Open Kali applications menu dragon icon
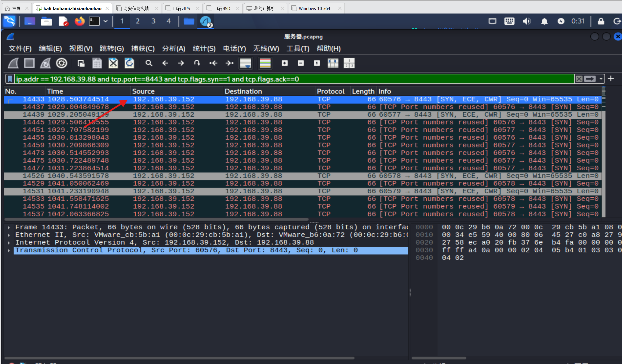 pyautogui.click(x=10, y=21)
